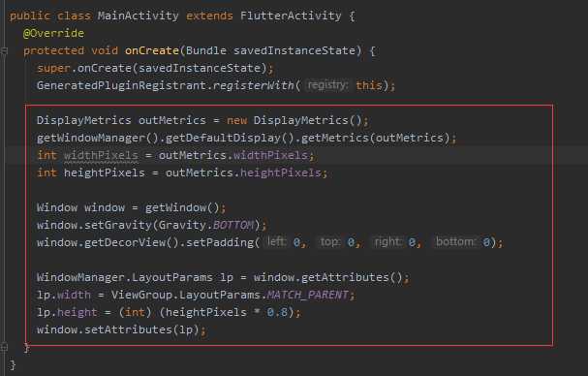Click the fold end marker at method close
This screenshot has width=588, height=376.
[4, 347]
